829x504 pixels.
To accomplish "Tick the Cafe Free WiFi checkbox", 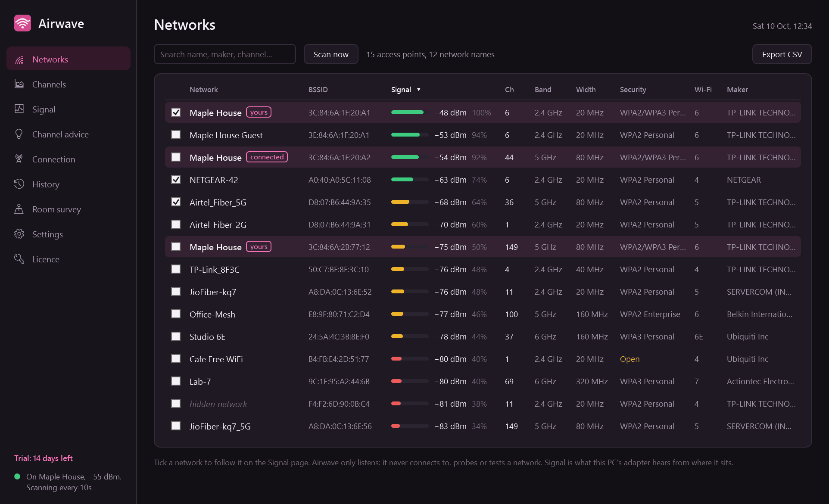I will pyautogui.click(x=176, y=359).
